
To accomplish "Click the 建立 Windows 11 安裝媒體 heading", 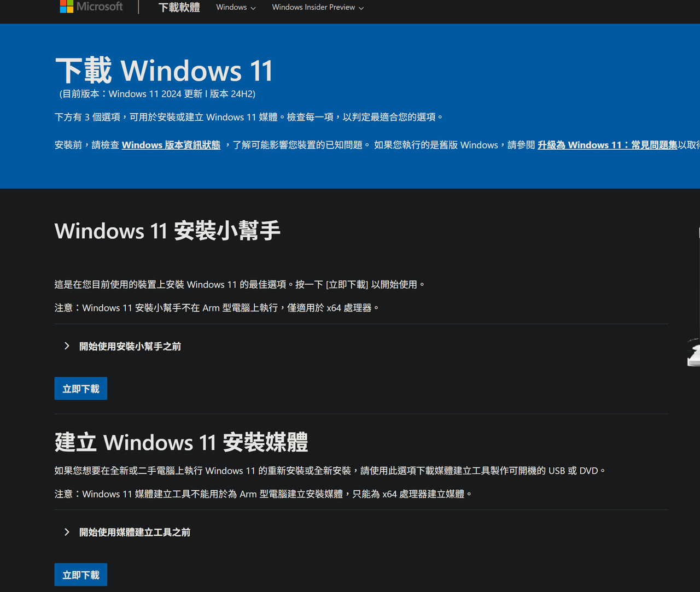I will (x=181, y=442).
